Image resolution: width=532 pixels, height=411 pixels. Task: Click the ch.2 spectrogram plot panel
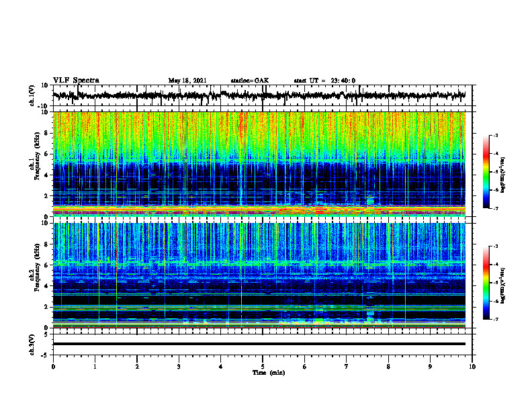(x=259, y=275)
